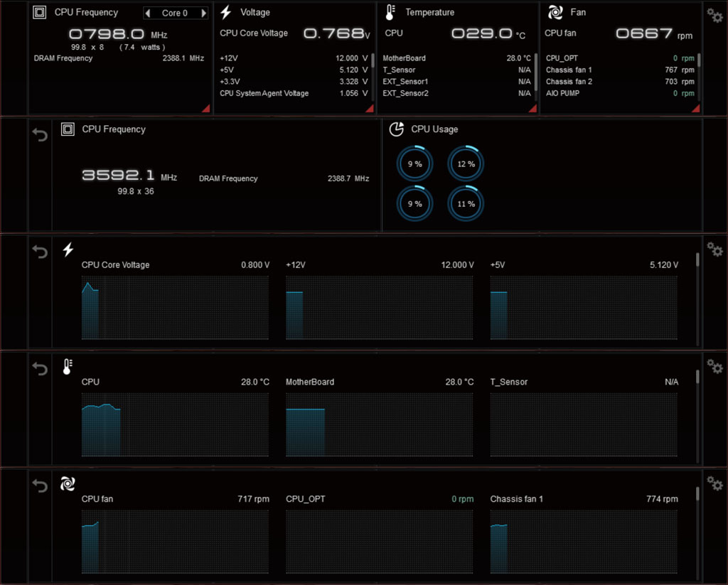
Task: Click the Fan icon in the summary panel
Action: 555,12
